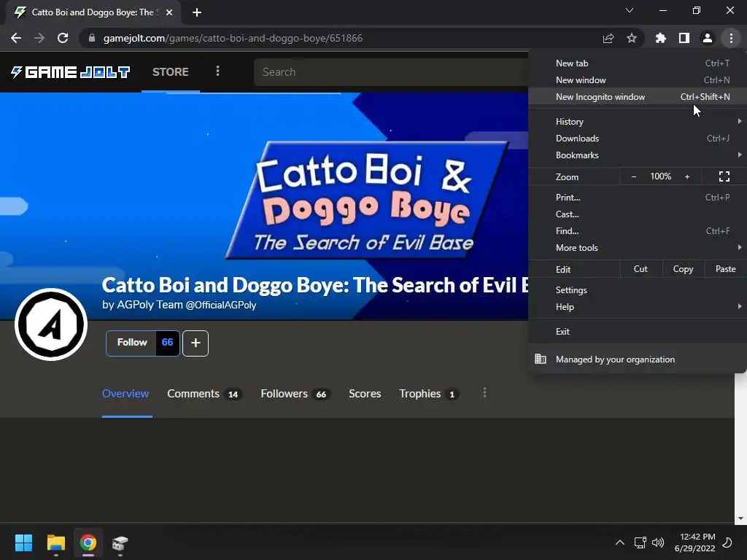Open the Trophies tab
Image resolution: width=747 pixels, height=560 pixels.
point(429,394)
